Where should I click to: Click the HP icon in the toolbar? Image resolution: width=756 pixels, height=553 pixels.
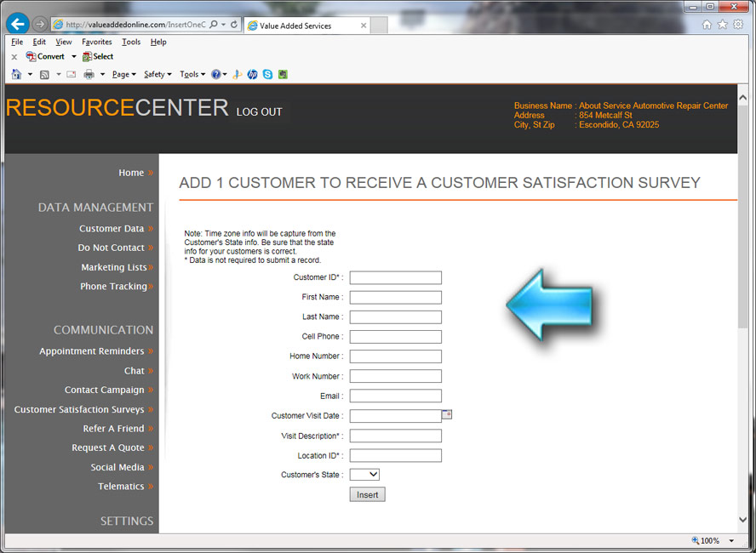point(253,74)
